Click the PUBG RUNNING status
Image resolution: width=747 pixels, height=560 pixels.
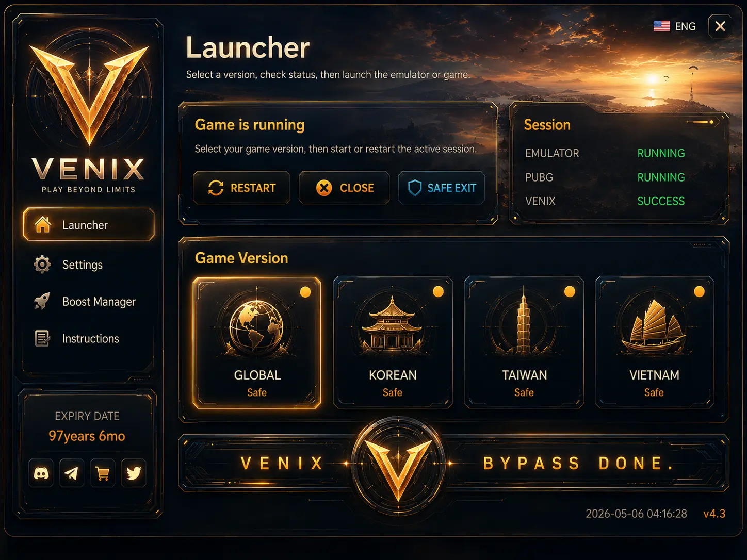[x=661, y=177]
